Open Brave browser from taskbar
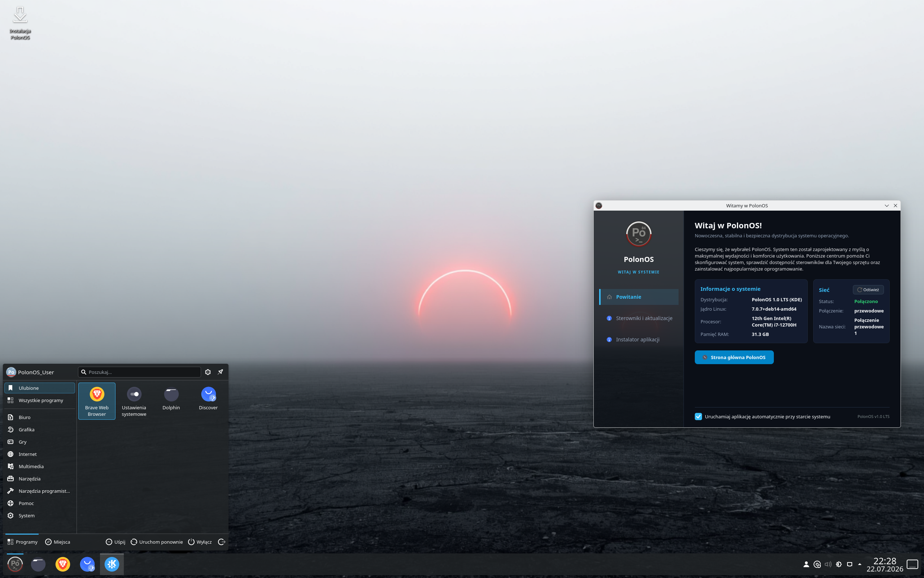 (62, 564)
